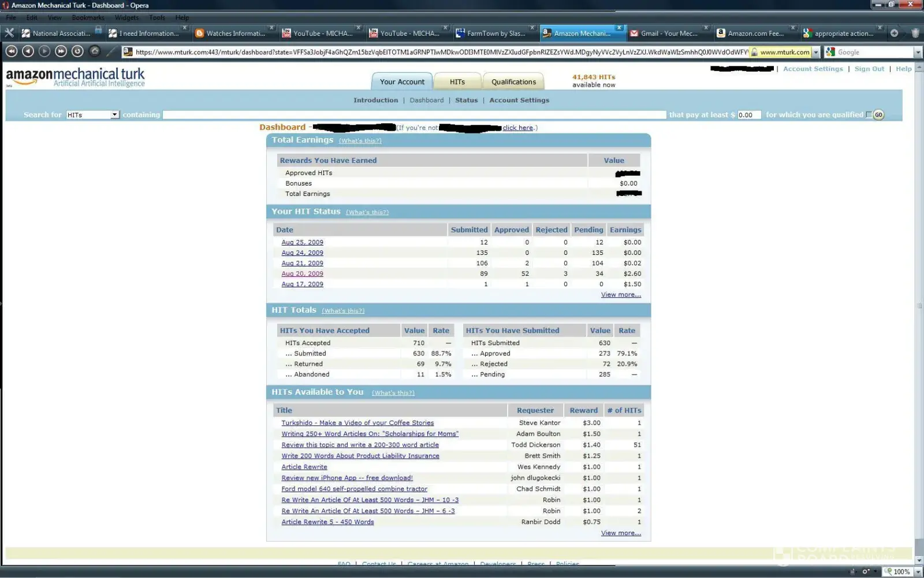924x578 pixels.
Task: Click the Rewind navigation button
Action: click(x=11, y=51)
